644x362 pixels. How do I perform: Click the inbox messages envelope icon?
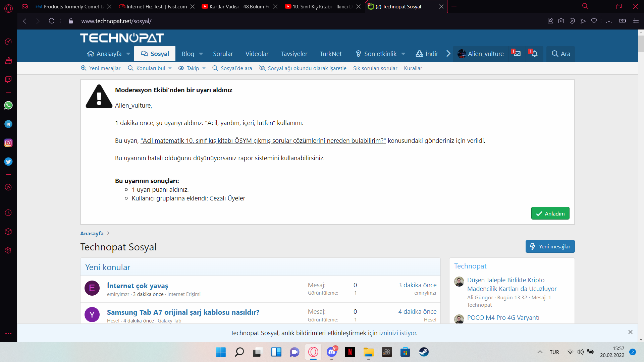pos(517,54)
